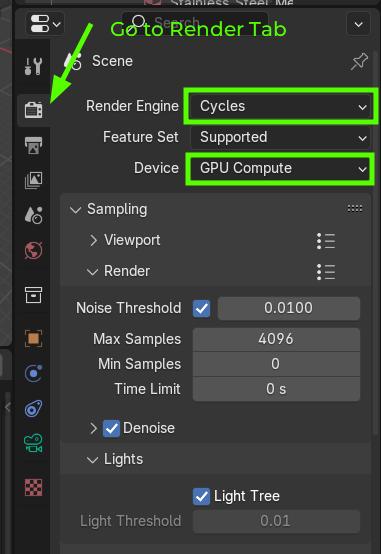381x554 pixels.
Task: Disable the Denoise checkbox
Action: 111,429
